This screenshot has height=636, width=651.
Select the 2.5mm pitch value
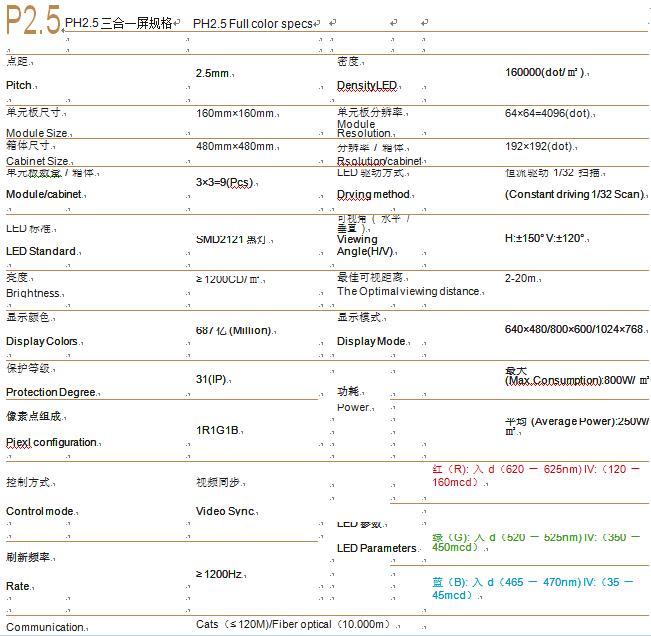(212, 73)
